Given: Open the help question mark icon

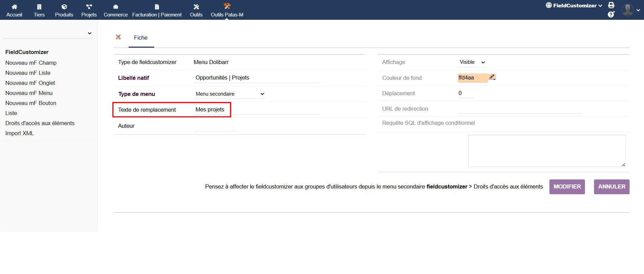Looking at the screenshot, I should pos(611,14).
